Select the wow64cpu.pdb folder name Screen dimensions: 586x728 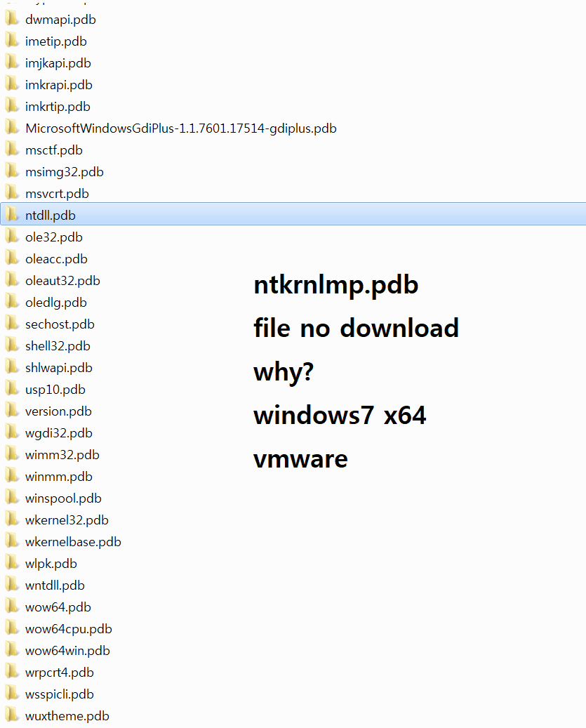[69, 629]
